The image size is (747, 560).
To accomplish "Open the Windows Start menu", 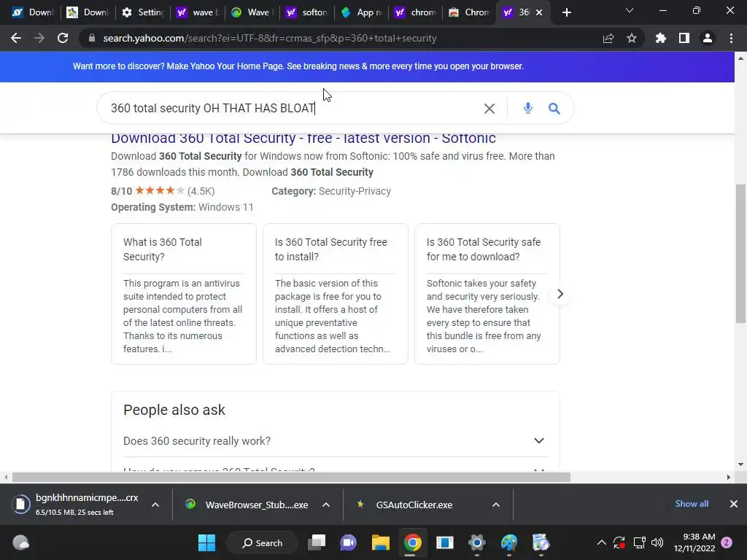I will 206,542.
